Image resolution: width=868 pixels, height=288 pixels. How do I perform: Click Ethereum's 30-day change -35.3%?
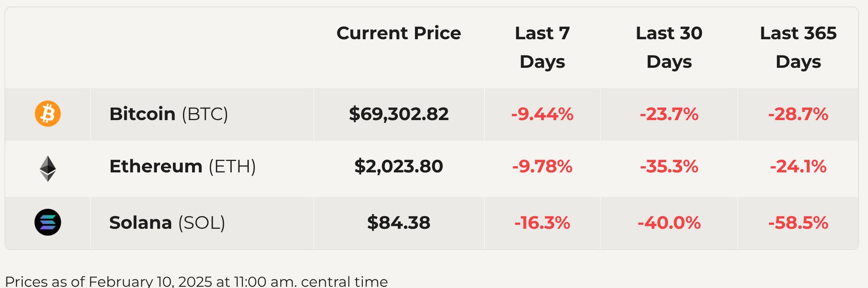(x=669, y=166)
